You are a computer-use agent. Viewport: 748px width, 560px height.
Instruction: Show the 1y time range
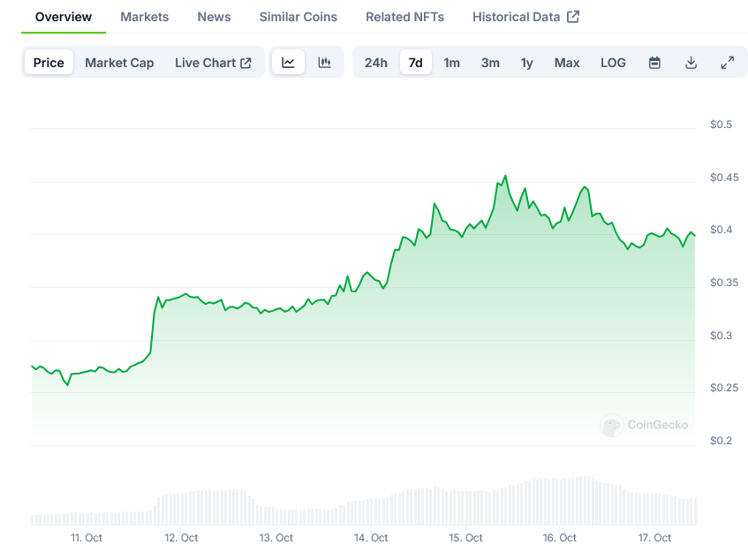526,63
